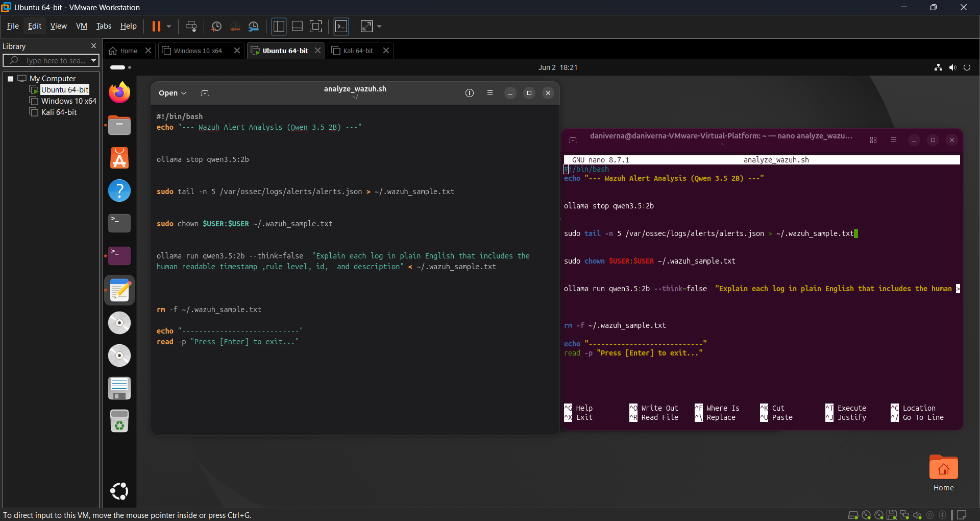Click the floppy device status icon
This screenshot has height=521, width=980.
tap(892, 515)
